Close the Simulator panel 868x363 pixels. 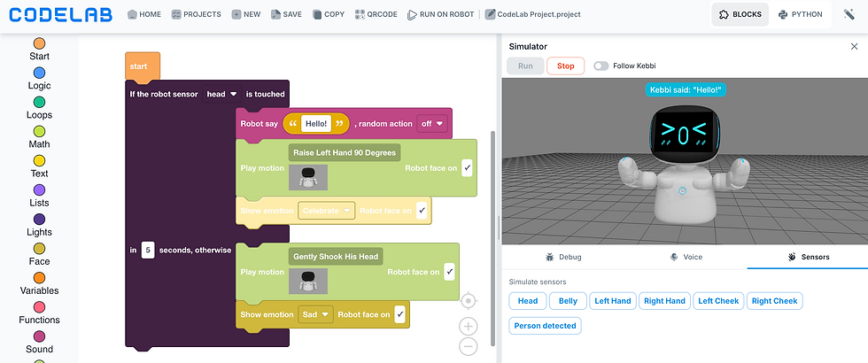(854, 47)
